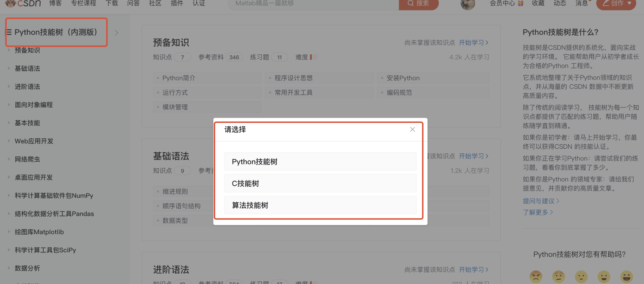Expand 桌面应用开发 in the sidebar
The image size is (644, 284).
(x=9, y=177)
